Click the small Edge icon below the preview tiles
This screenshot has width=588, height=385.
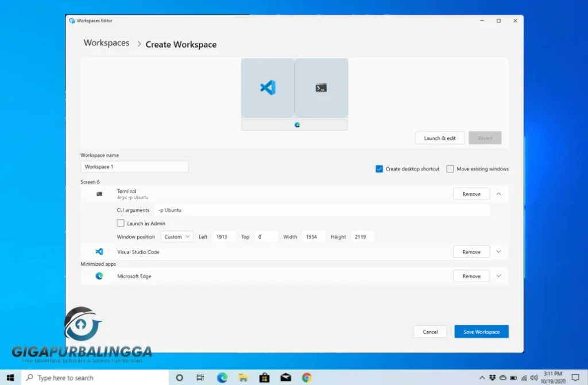[x=296, y=124]
